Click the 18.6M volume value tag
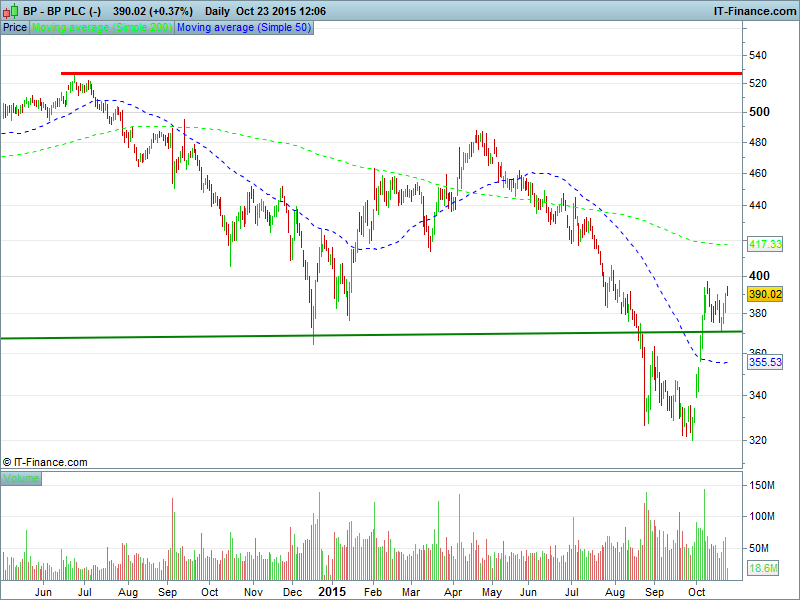 [764, 568]
